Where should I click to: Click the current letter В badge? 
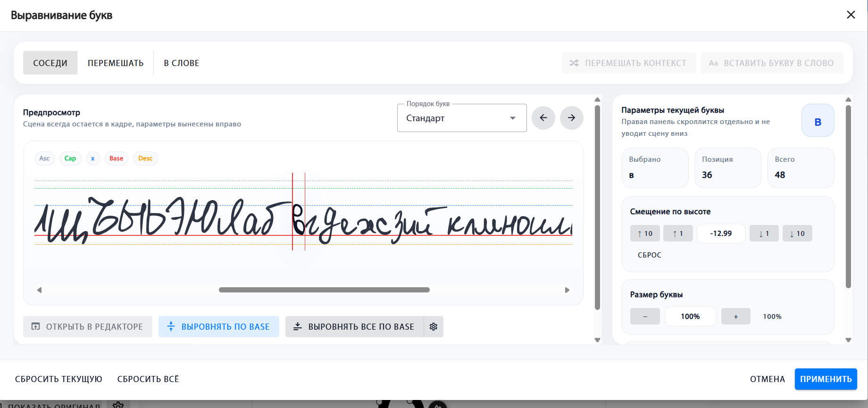coord(818,120)
